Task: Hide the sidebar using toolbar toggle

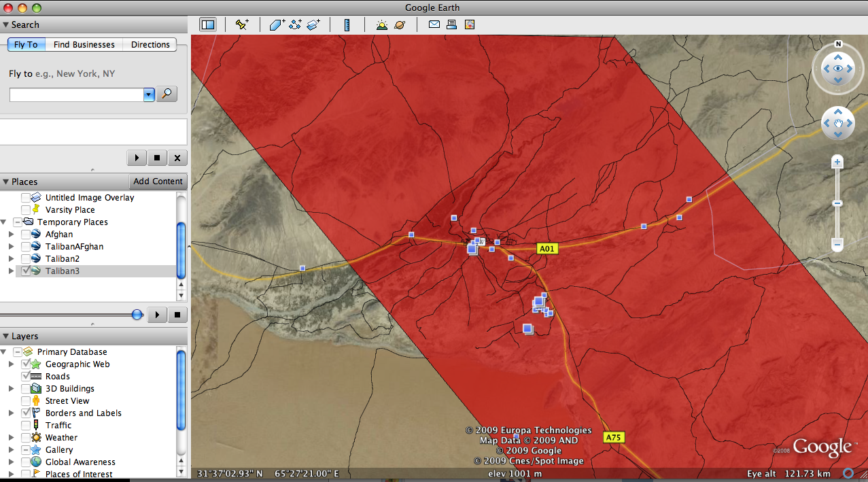Action: point(208,24)
